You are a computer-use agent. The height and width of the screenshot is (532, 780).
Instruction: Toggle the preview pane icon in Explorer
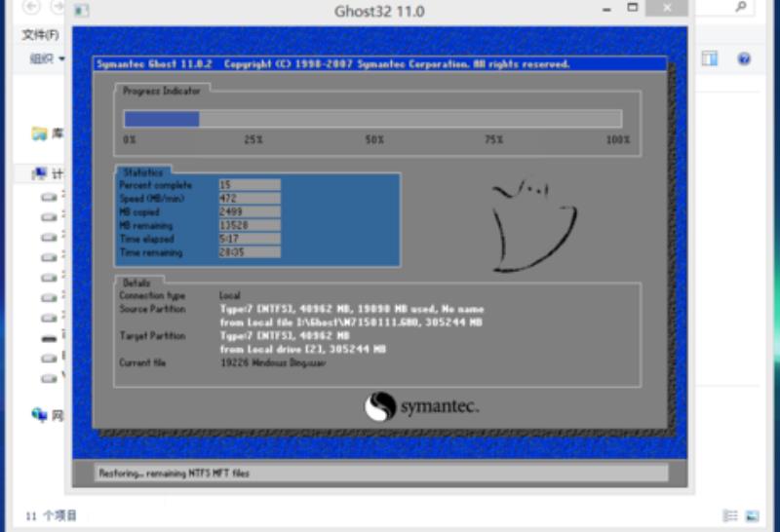click(x=710, y=58)
